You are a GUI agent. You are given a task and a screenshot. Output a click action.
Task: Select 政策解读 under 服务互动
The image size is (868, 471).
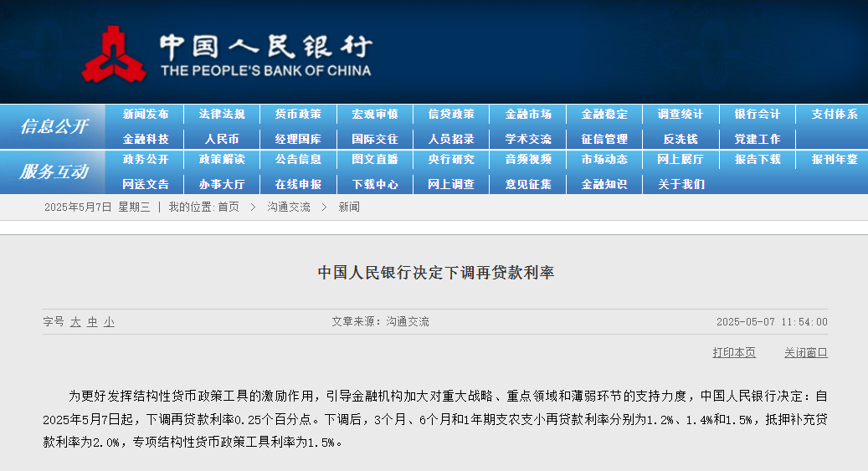point(222,159)
